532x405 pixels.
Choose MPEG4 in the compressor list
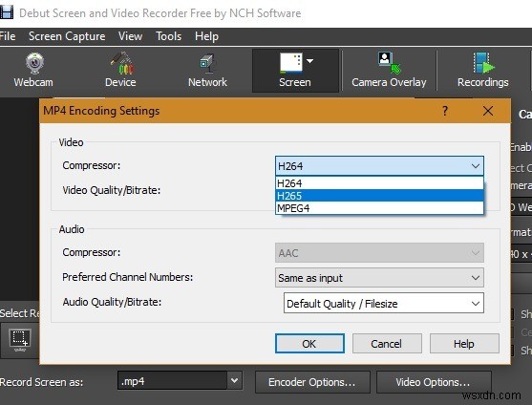[379, 208]
